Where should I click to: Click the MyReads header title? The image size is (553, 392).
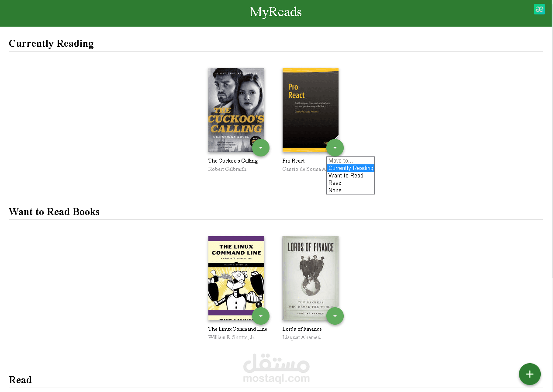pyautogui.click(x=276, y=12)
